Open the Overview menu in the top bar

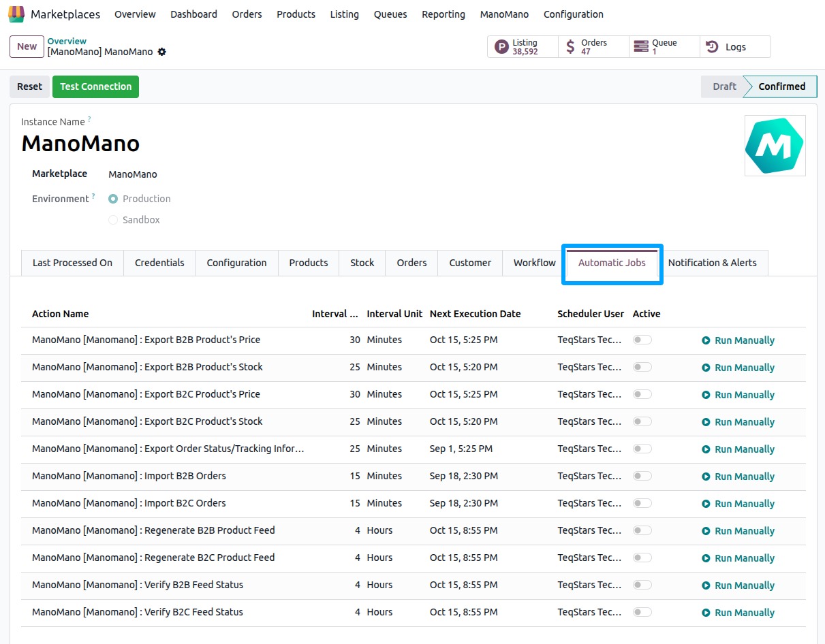click(135, 14)
